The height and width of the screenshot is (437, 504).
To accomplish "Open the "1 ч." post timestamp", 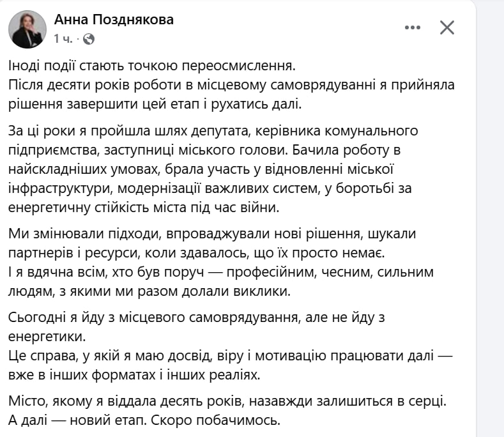I will coord(63,39).
